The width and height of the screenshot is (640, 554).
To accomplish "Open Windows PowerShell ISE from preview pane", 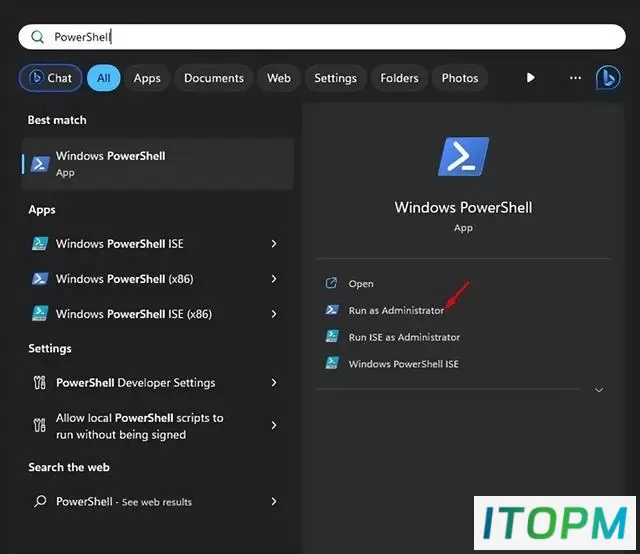I will click(x=403, y=364).
